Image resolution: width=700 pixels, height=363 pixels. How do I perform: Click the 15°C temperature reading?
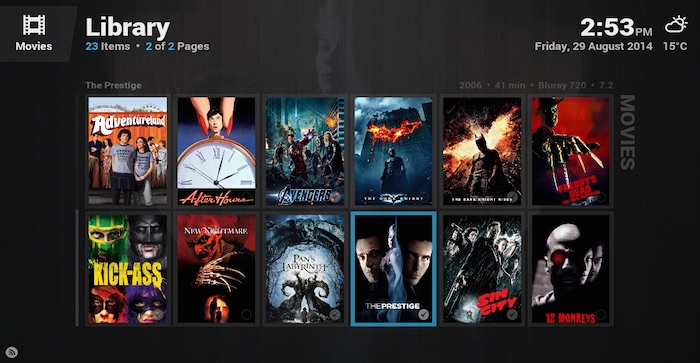(x=675, y=46)
